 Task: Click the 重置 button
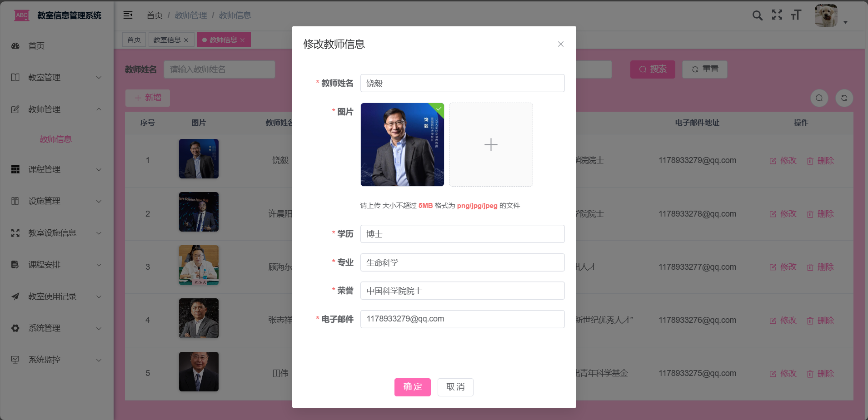(705, 69)
